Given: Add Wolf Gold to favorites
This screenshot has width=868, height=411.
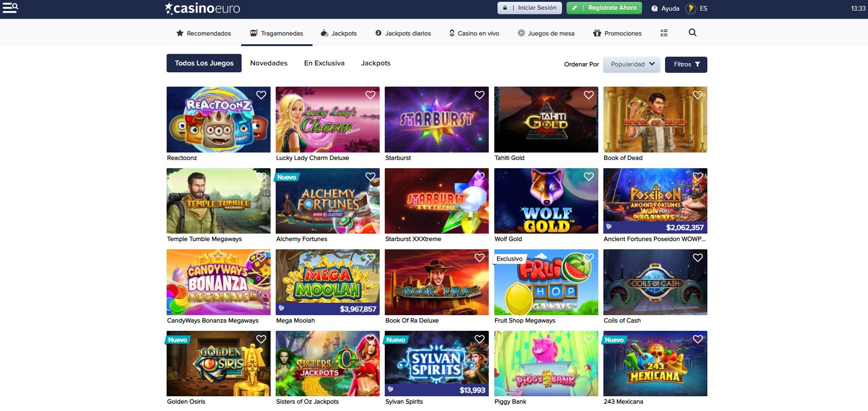Looking at the screenshot, I should coord(589,176).
